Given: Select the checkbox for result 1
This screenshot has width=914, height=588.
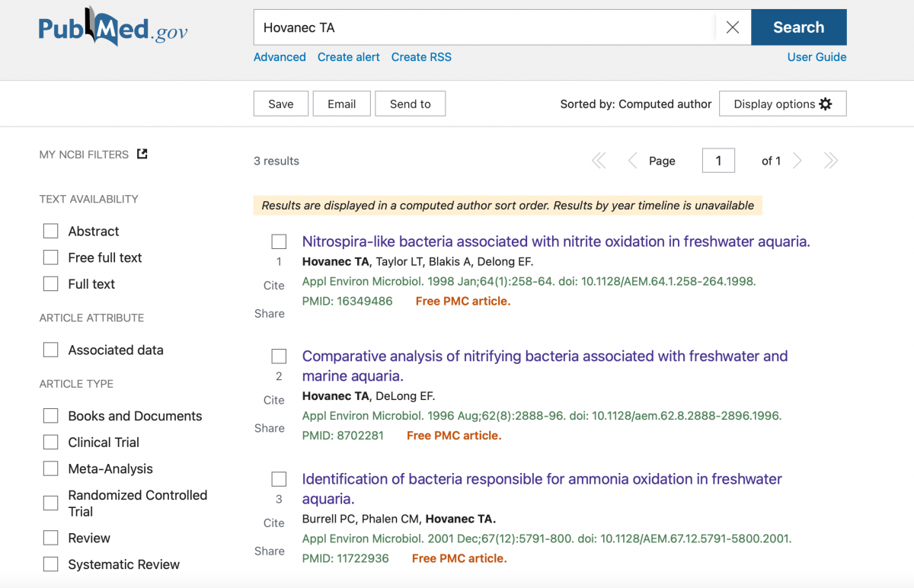Looking at the screenshot, I should (x=279, y=241).
